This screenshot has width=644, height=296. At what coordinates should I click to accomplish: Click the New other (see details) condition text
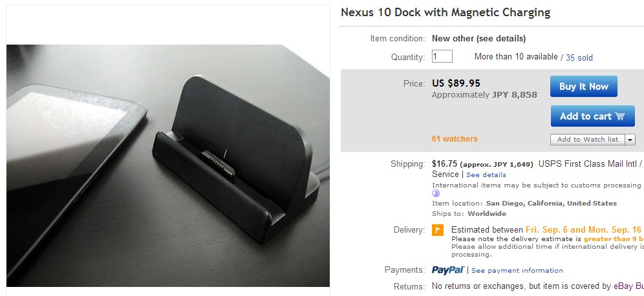point(478,39)
